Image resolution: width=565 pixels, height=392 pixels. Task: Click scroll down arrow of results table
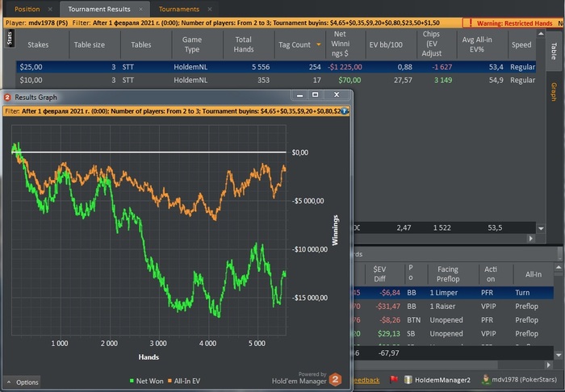tap(541, 228)
